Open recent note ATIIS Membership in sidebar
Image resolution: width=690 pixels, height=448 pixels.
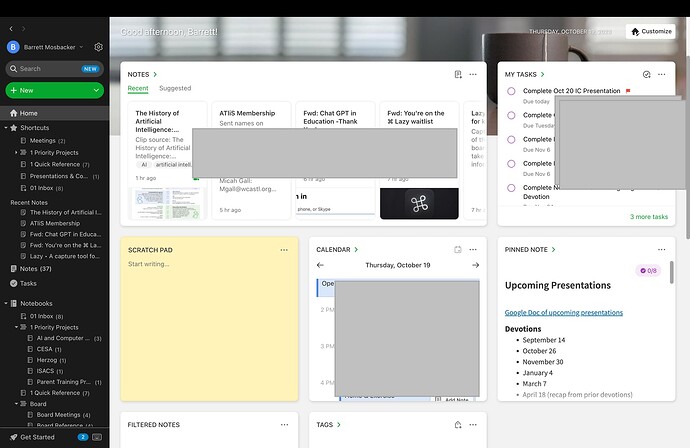[55, 223]
